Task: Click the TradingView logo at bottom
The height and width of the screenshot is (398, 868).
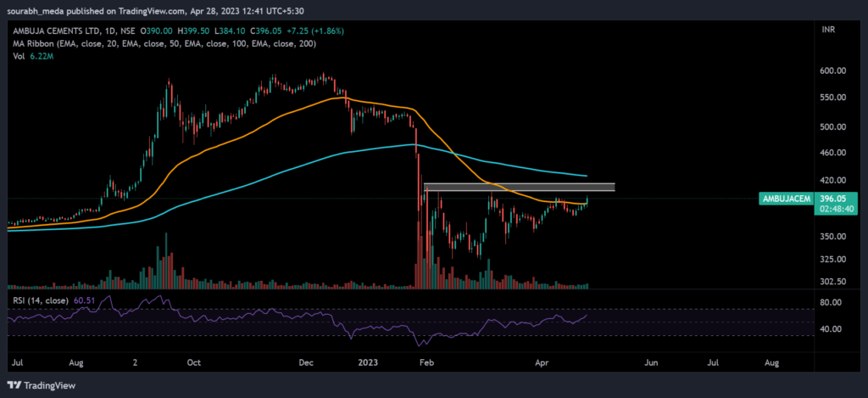Action: (x=41, y=385)
